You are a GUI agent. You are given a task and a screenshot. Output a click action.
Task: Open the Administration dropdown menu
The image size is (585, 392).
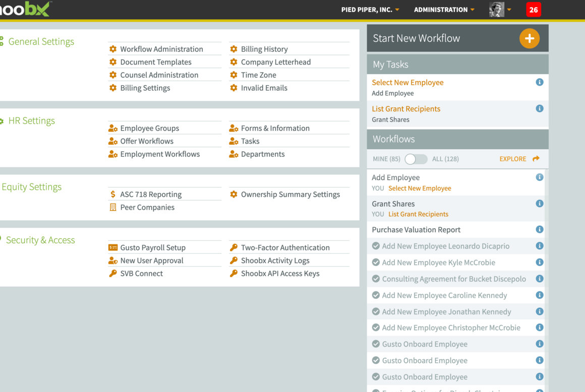(x=444, y=10)
